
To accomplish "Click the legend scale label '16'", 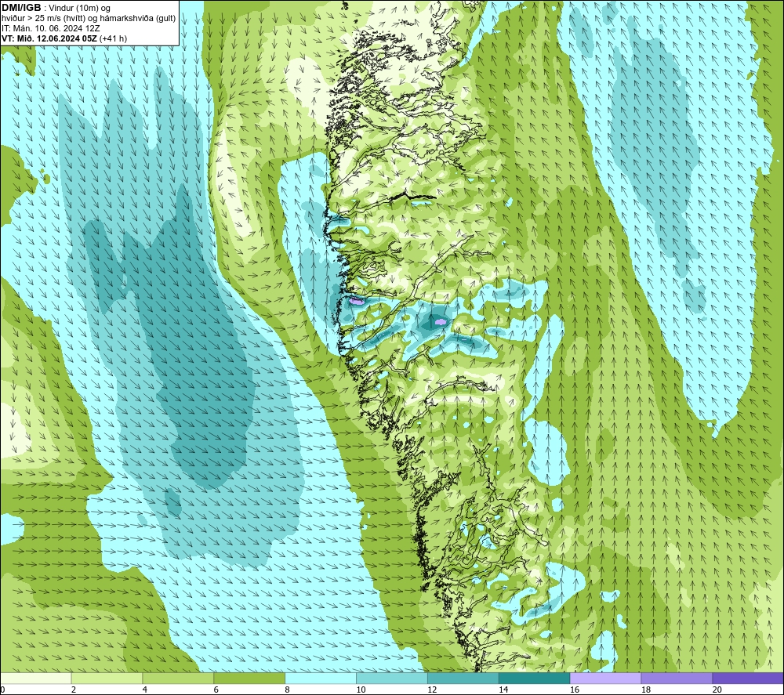I will coord(575,690).
